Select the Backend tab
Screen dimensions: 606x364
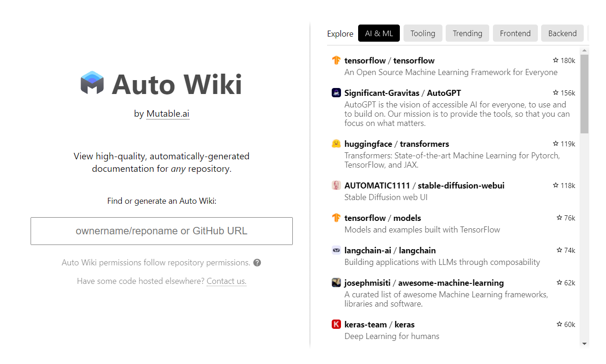tap(562, 33)
